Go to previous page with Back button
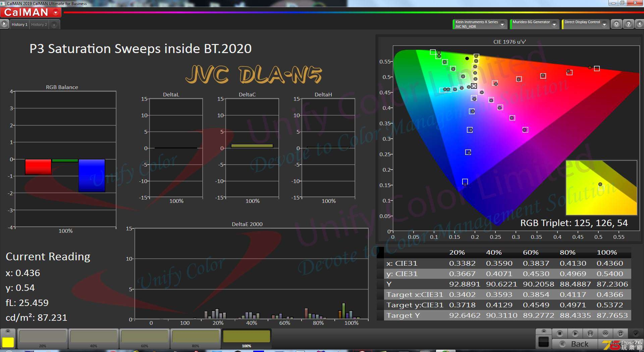Screen dimensions: 644x352 pyautogui.click(x=575, y=344)
